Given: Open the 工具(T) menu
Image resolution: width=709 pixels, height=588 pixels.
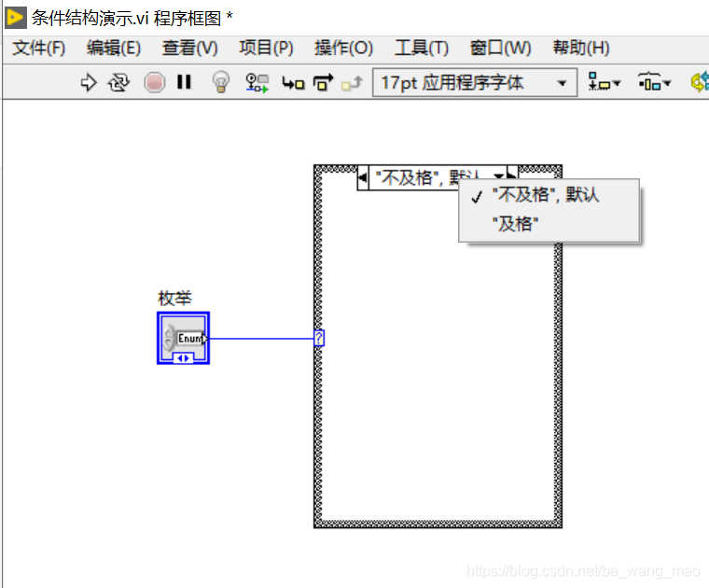Looking at the screenshot, I should tap(422, 48).
